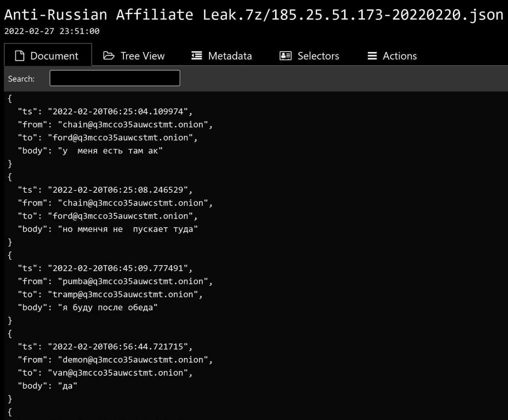Image resolution: width=508 pixels, height=420 pixels.
Task: Open the Metadata tab
Action: click(x=222, y=56)
